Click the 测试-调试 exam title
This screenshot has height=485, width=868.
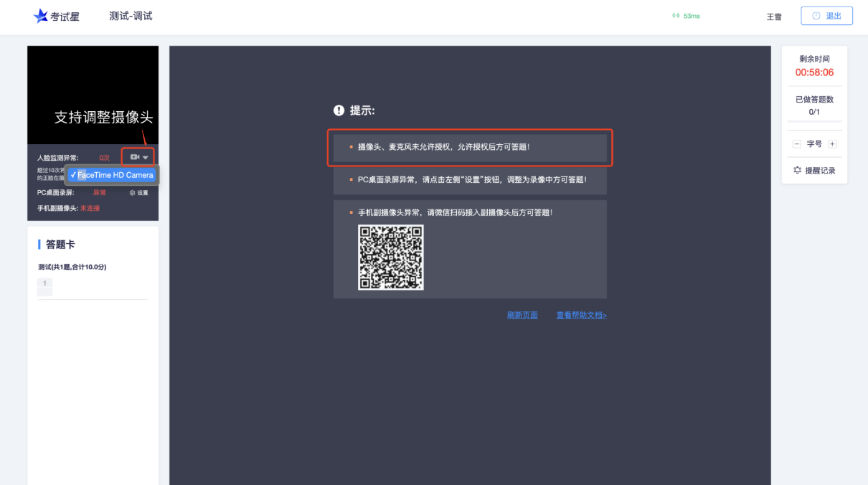tap(131, 16)
